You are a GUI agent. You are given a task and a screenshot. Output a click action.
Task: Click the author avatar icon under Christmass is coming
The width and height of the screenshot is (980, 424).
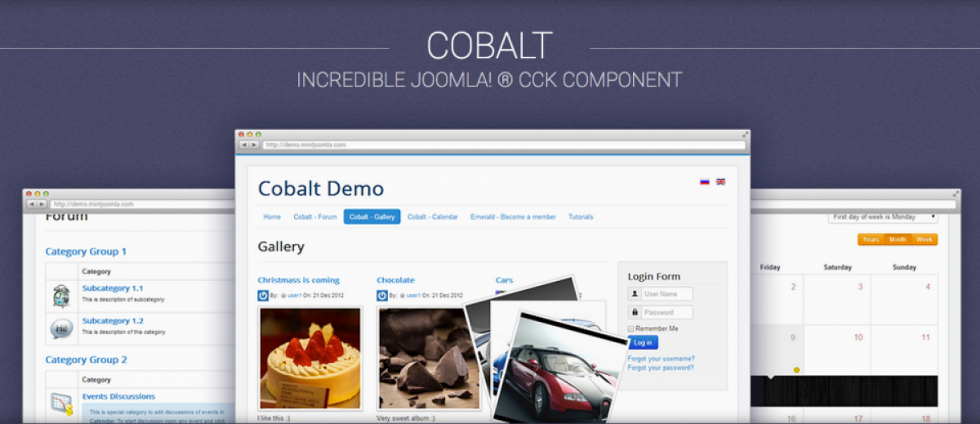coord(263,296)
